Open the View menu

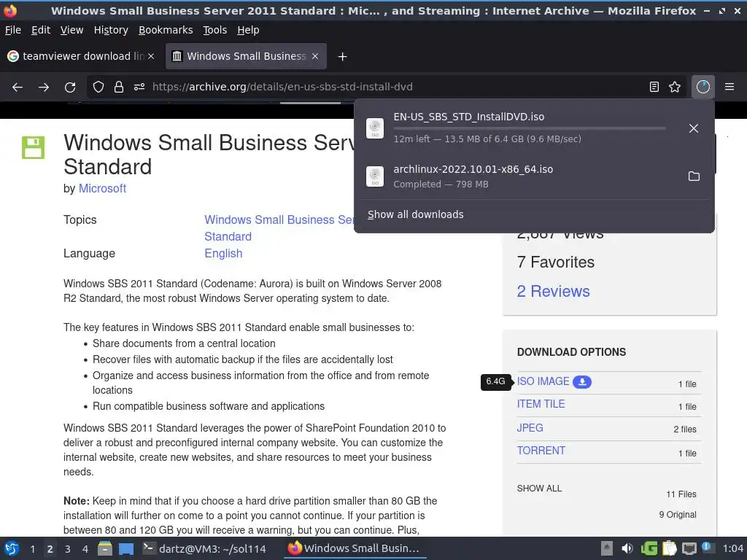tap(71, 30)
